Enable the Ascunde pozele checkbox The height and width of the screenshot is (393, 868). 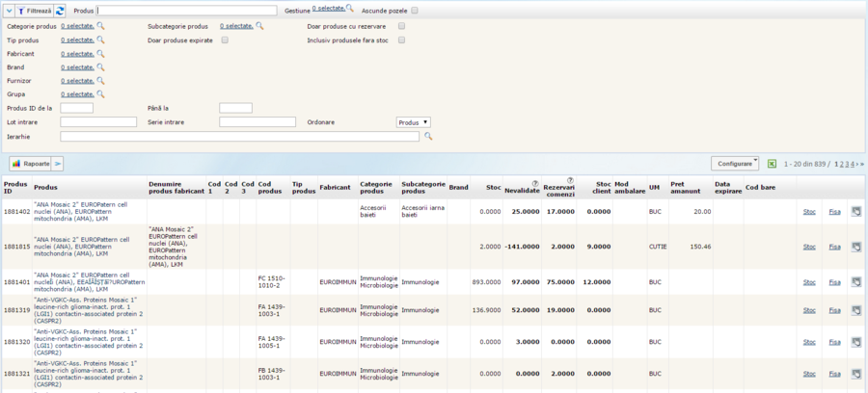415,11
